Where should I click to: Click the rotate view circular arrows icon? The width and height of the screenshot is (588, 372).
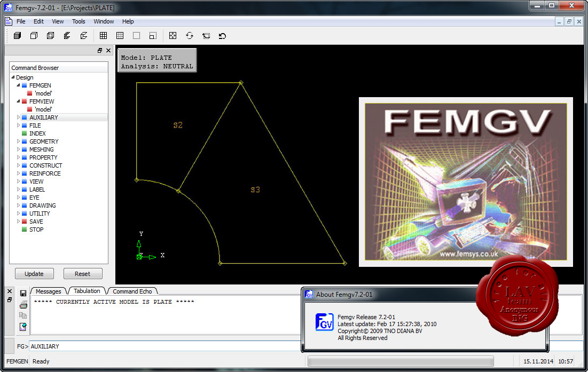click(x=190, y=36)
